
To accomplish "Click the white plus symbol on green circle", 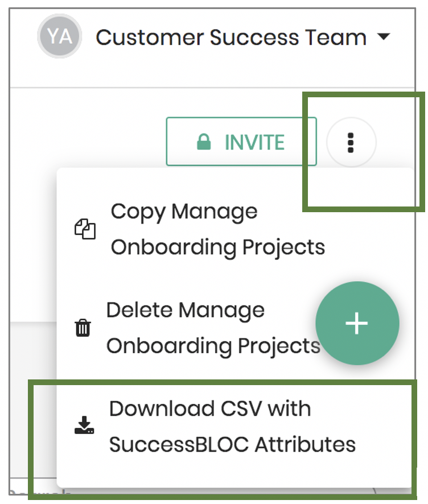I will [357, 323].
